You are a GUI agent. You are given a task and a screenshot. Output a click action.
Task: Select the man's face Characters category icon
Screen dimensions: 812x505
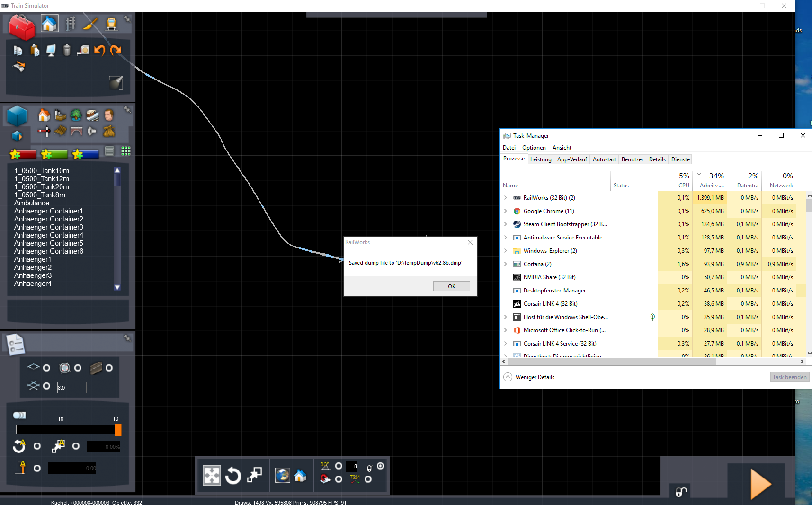point(109,115)
